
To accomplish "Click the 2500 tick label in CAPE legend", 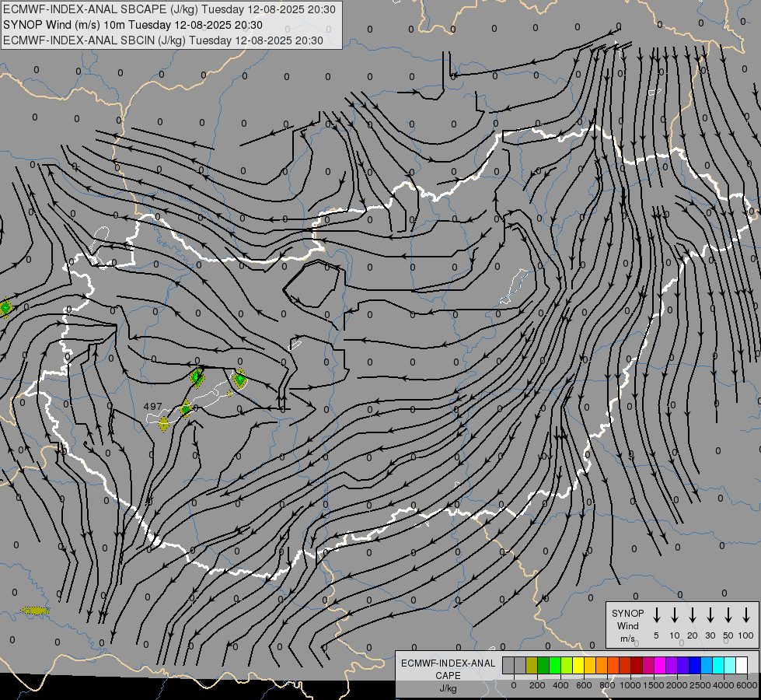I will (700, 686).
